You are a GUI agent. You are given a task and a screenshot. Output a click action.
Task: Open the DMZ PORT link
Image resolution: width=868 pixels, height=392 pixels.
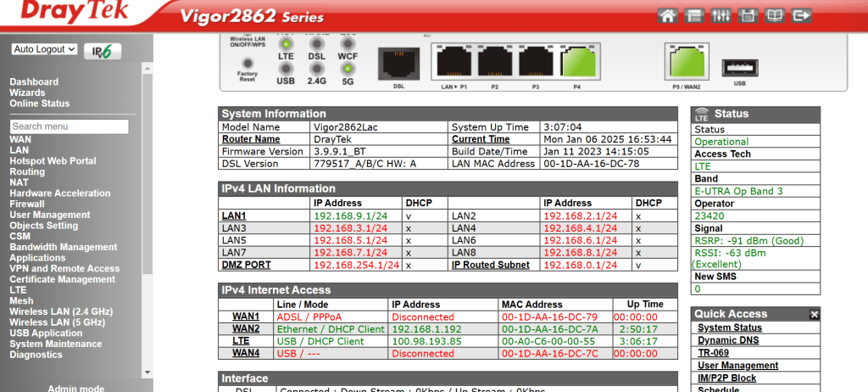click(247, 265)
